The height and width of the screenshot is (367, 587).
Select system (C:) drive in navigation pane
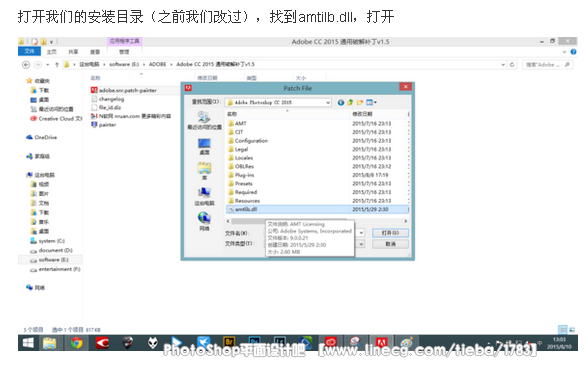(x=48, y=241)
